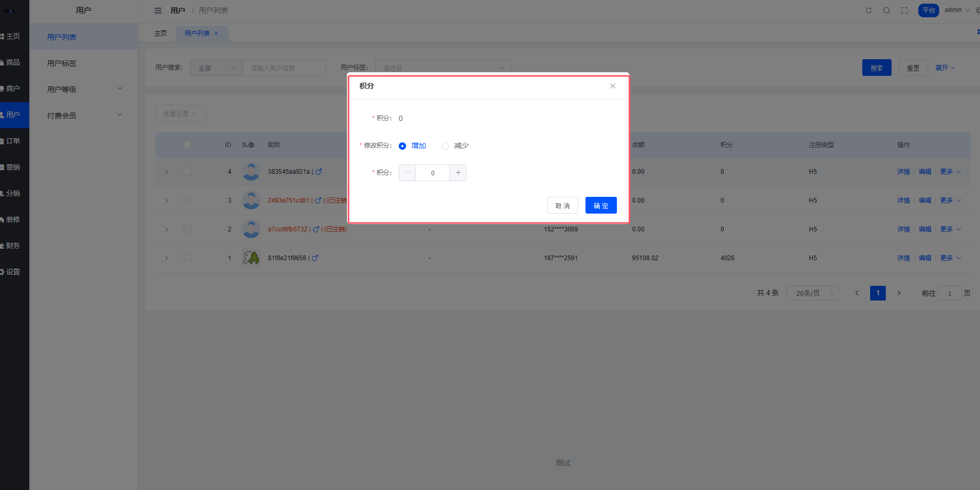The height and width of the screenshot is (490, 980).
Task: Check the select-all checkbox in table header
Action: coord(187,144)
